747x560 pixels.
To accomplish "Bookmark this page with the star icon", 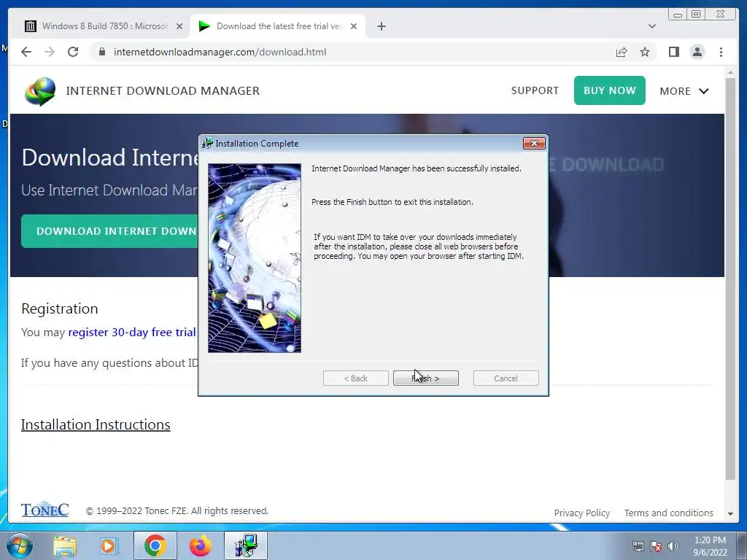I will point(645,52).
